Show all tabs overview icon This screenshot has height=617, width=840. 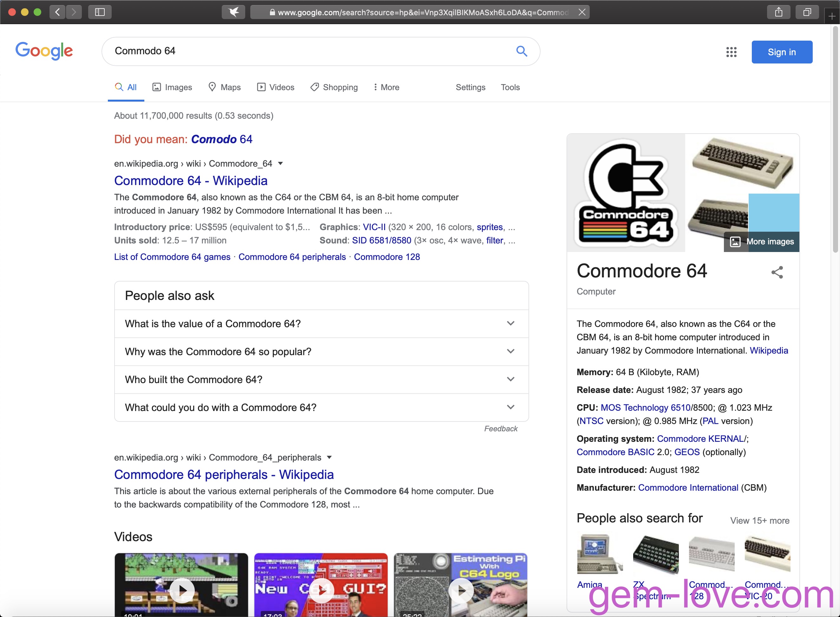807,12
